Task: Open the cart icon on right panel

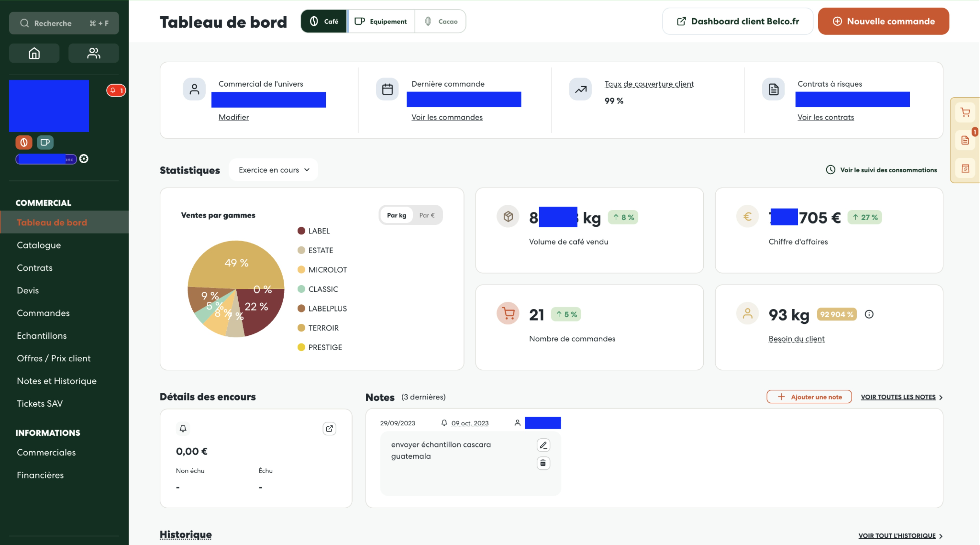Action: [965, 112]
